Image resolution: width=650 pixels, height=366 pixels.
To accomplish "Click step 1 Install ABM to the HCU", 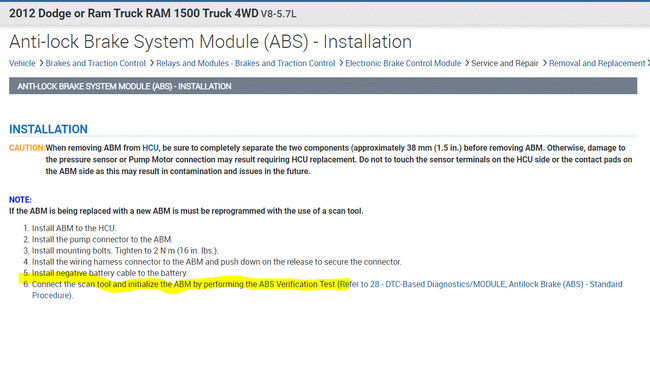I will click(x=74, y=228).
